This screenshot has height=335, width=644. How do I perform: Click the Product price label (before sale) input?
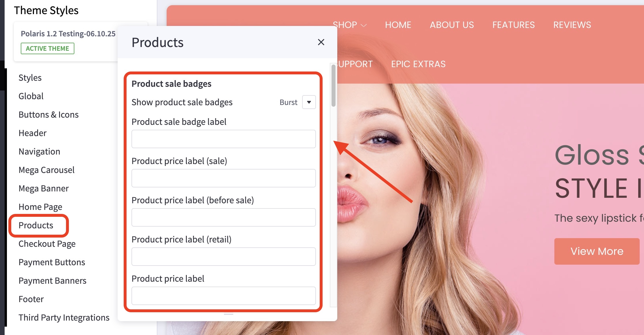click(x=223, y=217)
